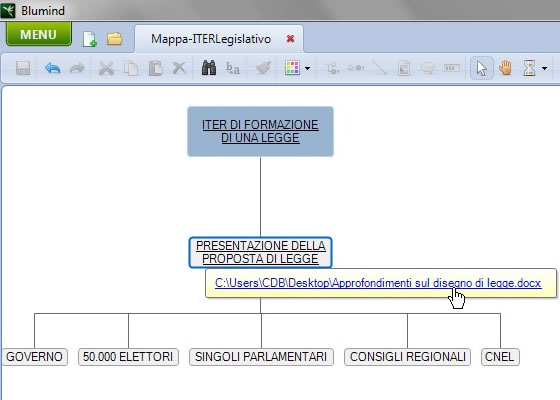
Task: Create a new document with page icon
Action: [90, 39]
